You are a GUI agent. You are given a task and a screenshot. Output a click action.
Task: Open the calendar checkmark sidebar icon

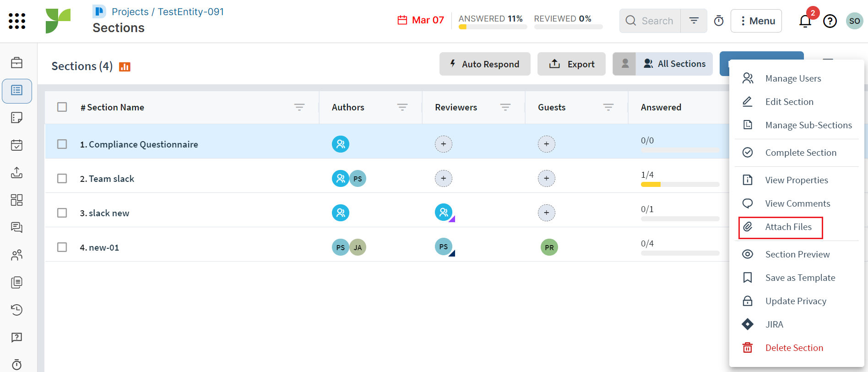pyautogui.click(x=17, y=145)
